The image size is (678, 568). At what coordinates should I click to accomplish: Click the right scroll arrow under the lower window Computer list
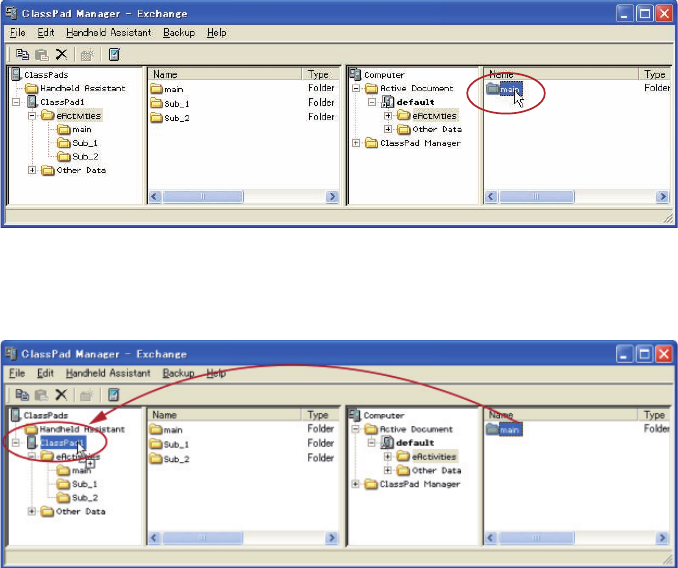click(662, 538)
